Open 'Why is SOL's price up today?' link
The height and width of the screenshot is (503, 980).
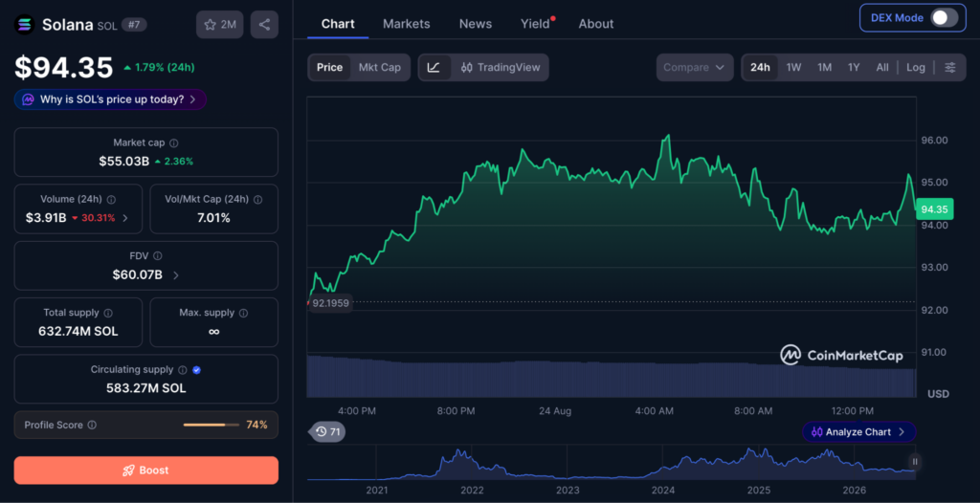tap(111, 99)
